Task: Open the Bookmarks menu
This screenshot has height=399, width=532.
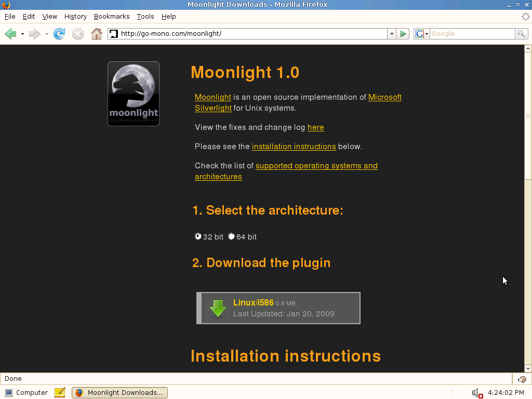Action: tap(112, 17)
